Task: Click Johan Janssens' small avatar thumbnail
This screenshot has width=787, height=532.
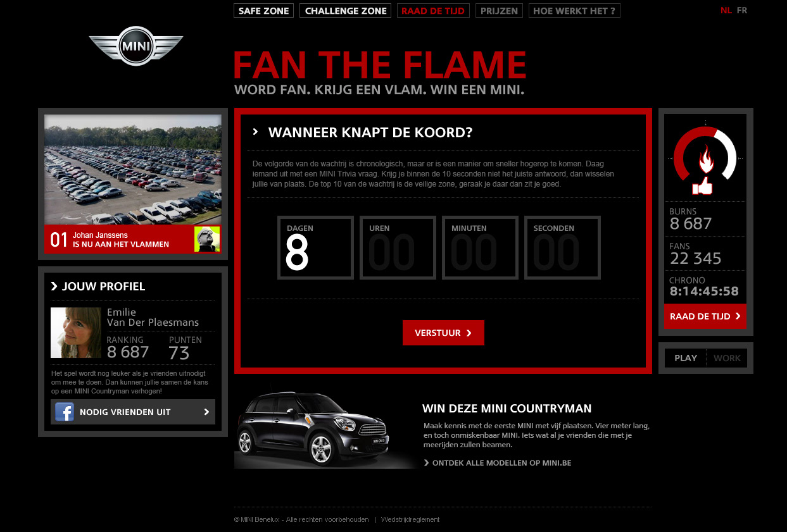Action: pos(207,239)
